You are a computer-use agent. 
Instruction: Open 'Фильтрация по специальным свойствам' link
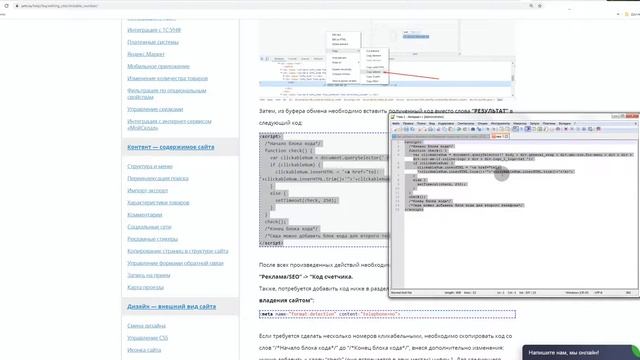(167, 94)
